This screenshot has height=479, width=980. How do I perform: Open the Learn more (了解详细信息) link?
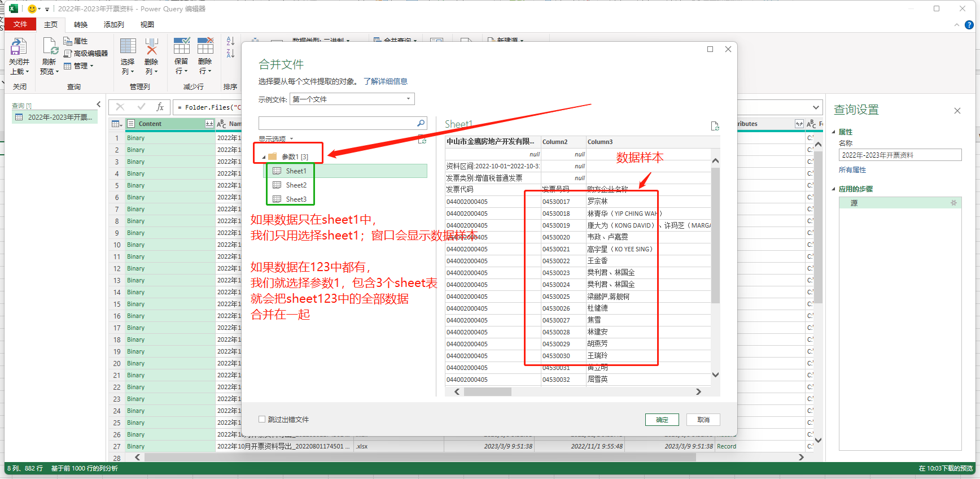pos(386,81)
